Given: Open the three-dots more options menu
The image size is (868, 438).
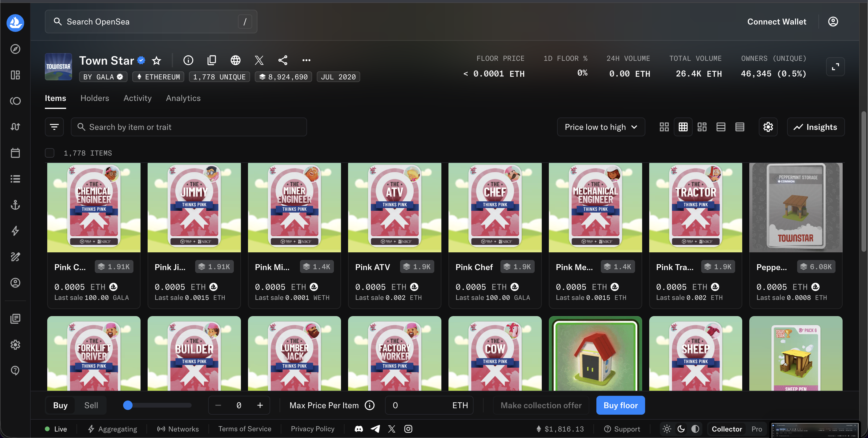Looking at the screenshot, I should click(x=306, y=60).
